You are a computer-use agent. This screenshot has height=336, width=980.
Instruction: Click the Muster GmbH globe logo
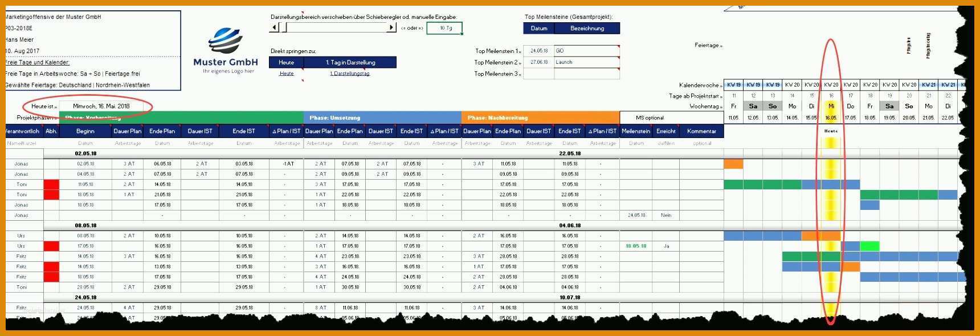pyautogui.click(x=226, y=41)
